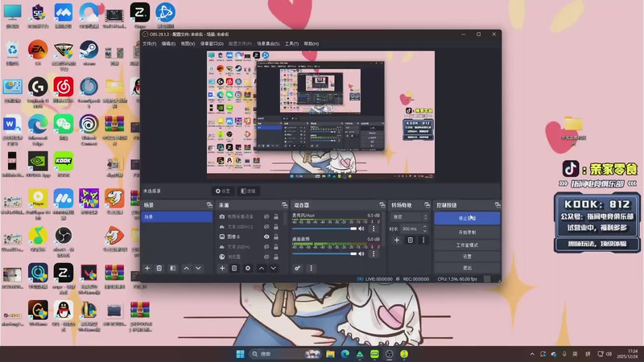Add a new scene with the plus icon
This screenshot has width=644, height=362.
(147, 268)
